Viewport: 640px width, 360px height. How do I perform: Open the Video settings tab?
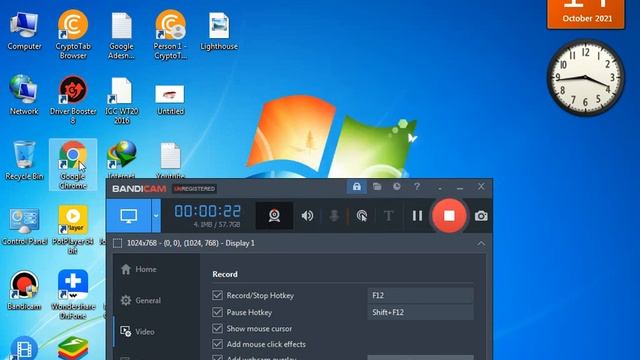(x=138, y=331)
